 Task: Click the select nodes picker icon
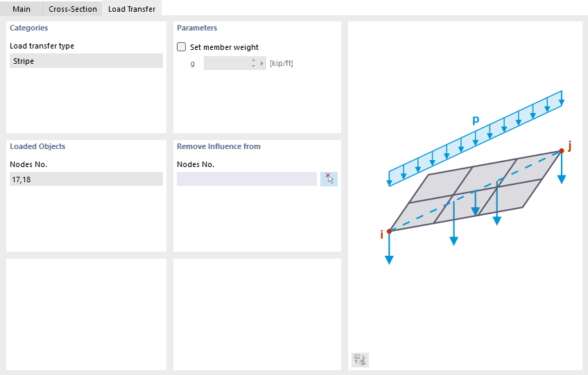pos(329,179)
